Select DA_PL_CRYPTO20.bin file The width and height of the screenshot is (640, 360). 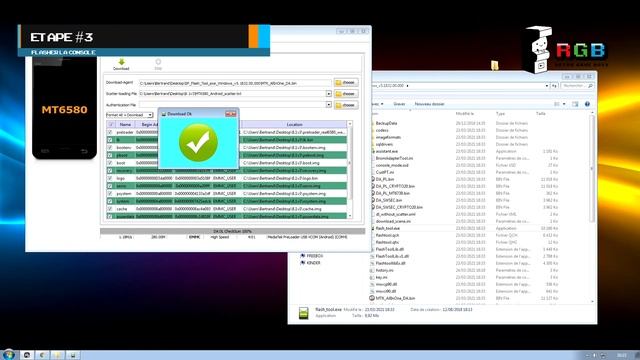click(x=395, y=186)
